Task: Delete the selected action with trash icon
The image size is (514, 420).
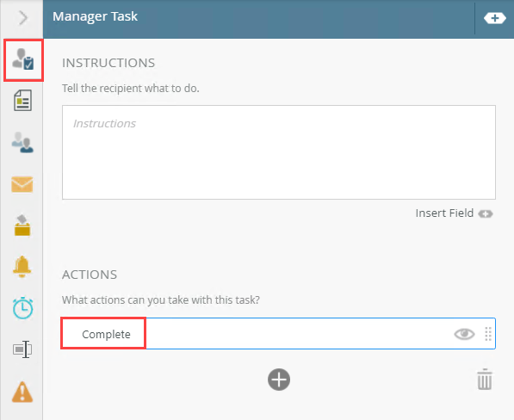Action: [x=485, y=380]
